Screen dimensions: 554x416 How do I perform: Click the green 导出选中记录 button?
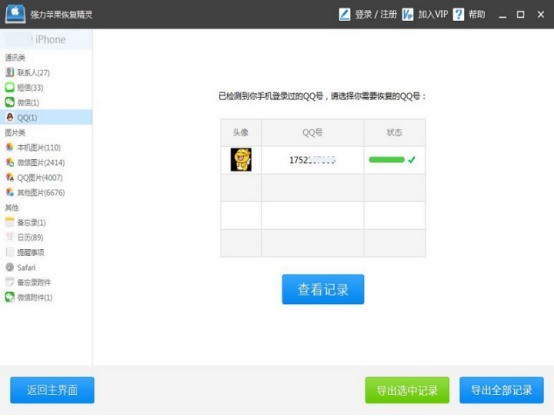(x=407, y=390)
